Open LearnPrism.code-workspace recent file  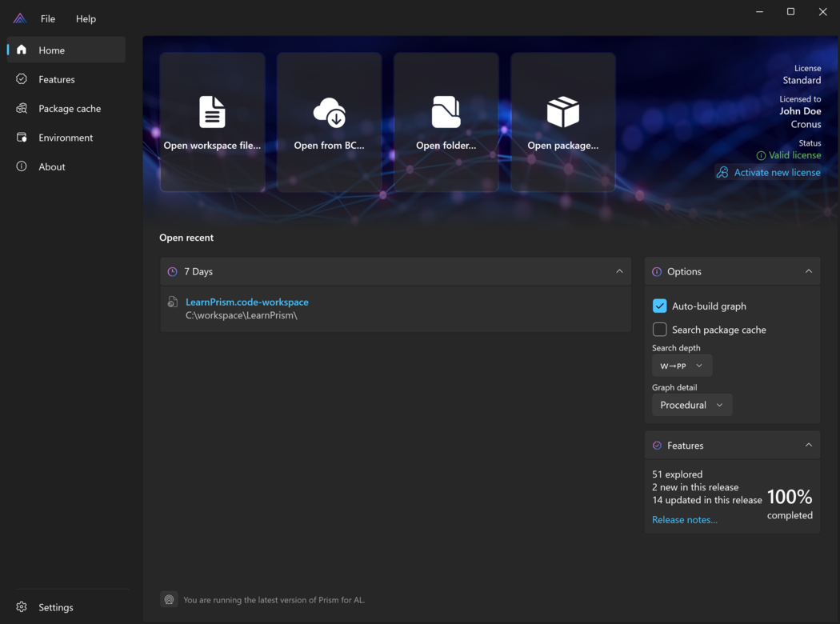(247, 302)
